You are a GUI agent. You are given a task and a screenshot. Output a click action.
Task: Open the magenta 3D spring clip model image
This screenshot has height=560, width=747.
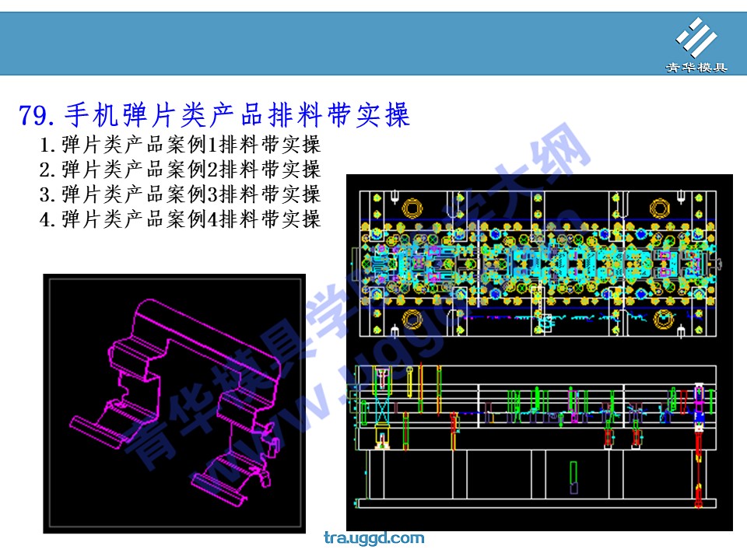174,403
